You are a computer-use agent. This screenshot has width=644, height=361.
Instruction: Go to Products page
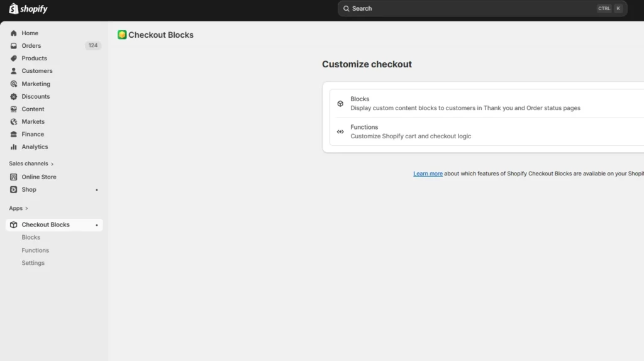[x=34, y=58]
